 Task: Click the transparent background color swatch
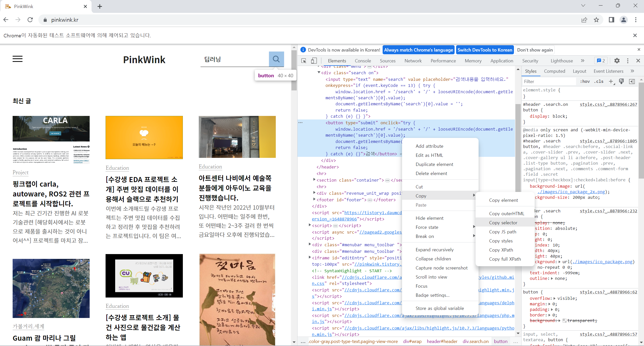point(564,320)
